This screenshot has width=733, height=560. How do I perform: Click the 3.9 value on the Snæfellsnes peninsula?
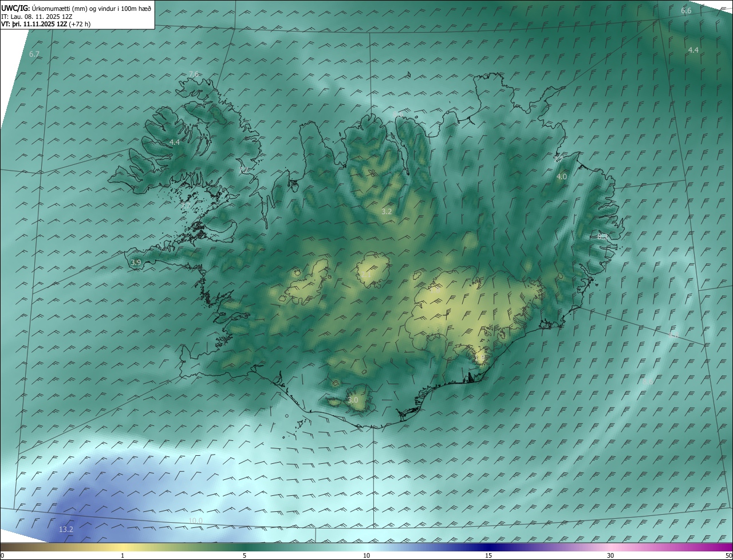[x=136, y=262]
